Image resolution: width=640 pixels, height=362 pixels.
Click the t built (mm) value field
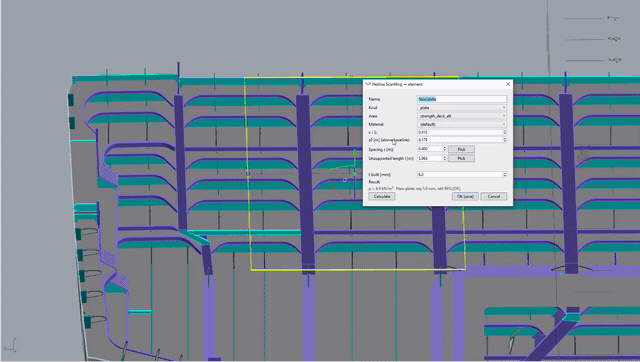click(460, 174)
